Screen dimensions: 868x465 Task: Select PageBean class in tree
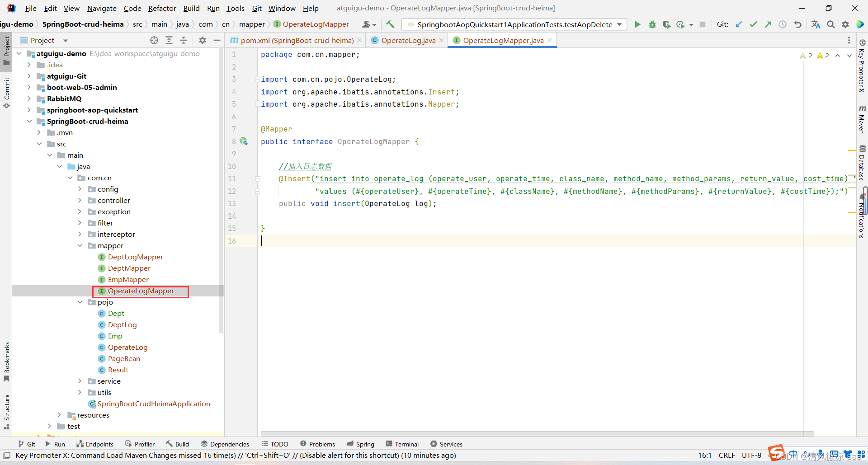click(x=123, y=358)
